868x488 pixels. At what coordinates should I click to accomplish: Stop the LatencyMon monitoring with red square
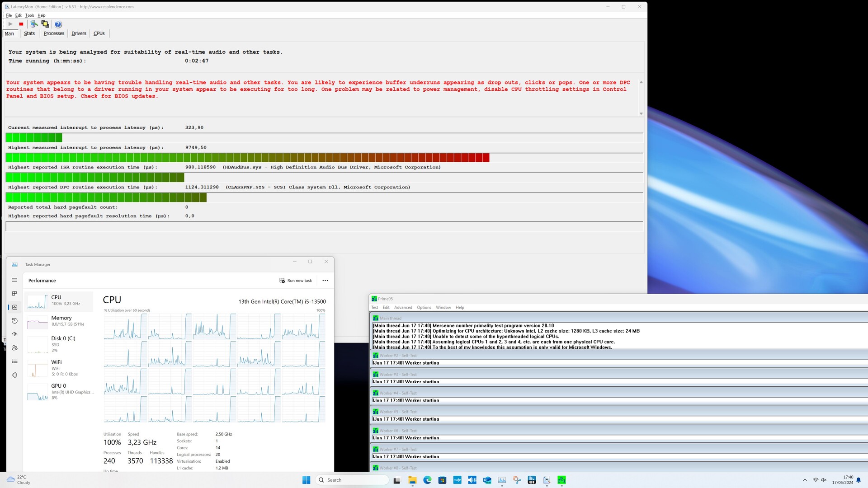(21, 24)
